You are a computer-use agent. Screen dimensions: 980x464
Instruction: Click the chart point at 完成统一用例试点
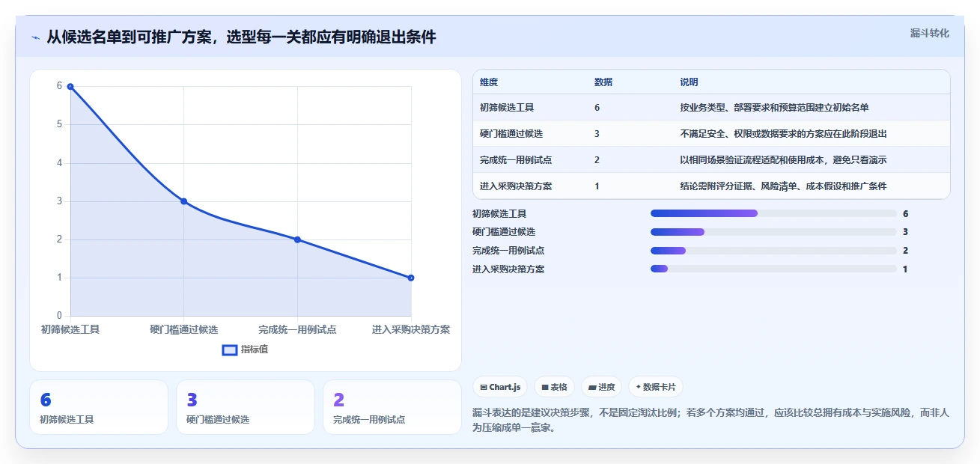[297, 239]
